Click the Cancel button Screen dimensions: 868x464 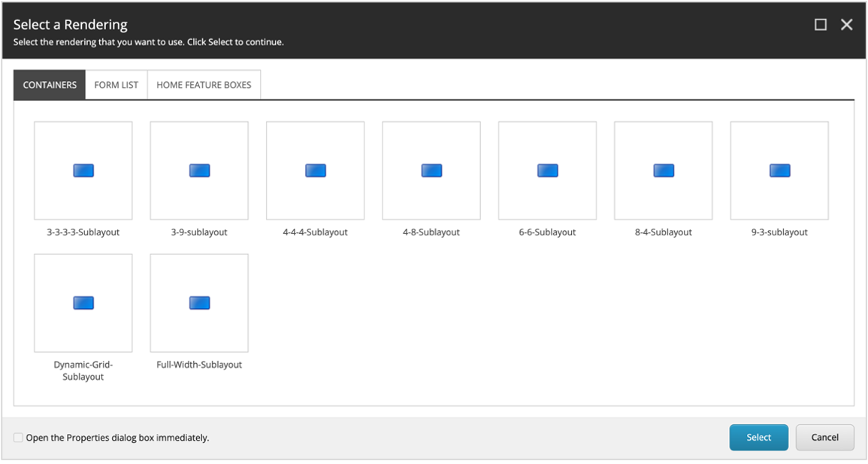(824, 437)
